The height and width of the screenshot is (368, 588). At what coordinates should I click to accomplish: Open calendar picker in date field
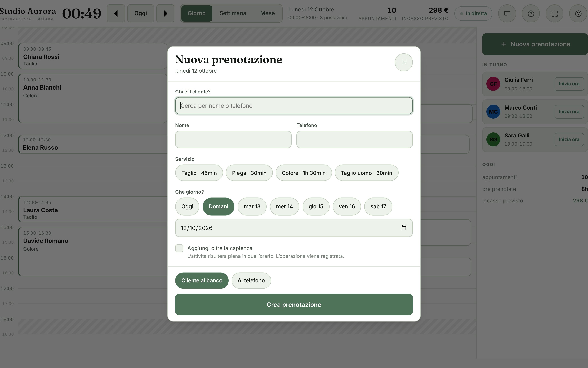coord(404,228)
